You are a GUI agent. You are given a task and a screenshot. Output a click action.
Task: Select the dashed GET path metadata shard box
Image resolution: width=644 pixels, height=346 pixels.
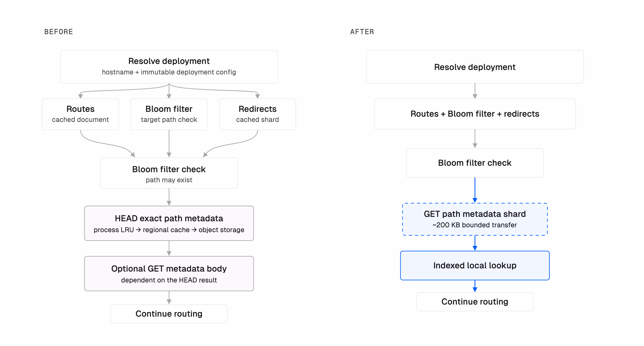(x=475, y=219)
